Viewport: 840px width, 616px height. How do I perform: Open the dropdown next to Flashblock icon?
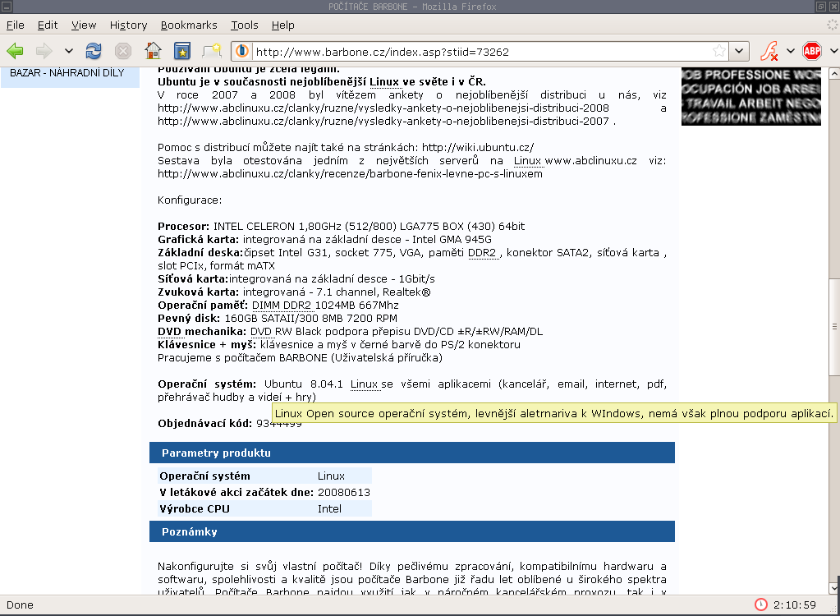[791, 52]
